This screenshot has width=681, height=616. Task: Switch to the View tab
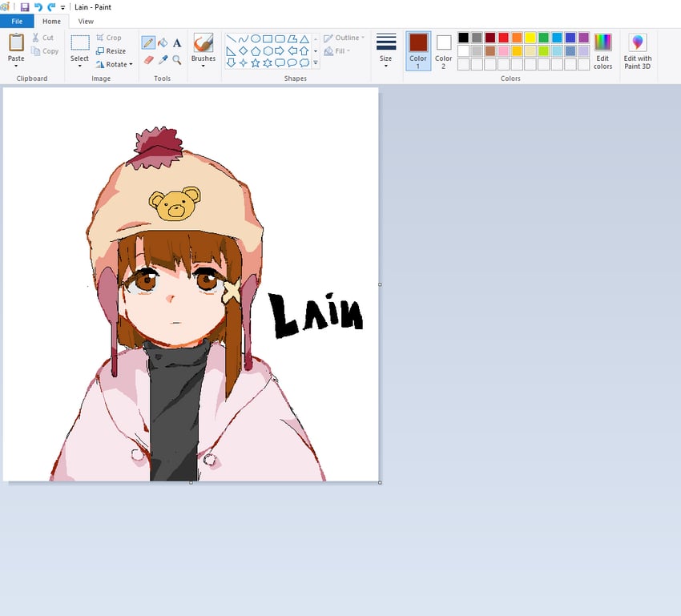(x=86, y=22)
